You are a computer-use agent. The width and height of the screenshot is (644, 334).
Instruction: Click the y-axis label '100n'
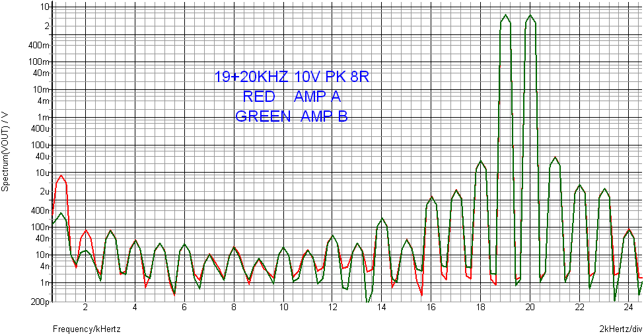click(x=40, y=227)
